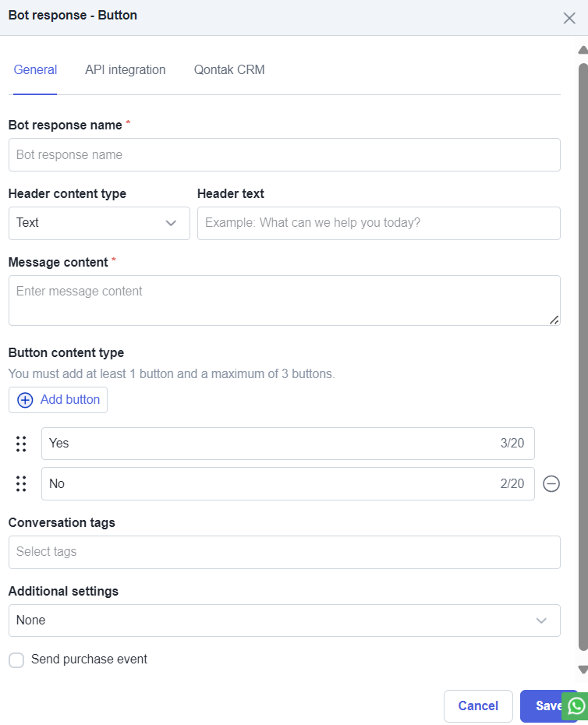This screenshot has height=725, width=588.
Task: Open the Conversation tags selector
Action: click(284, 552)
